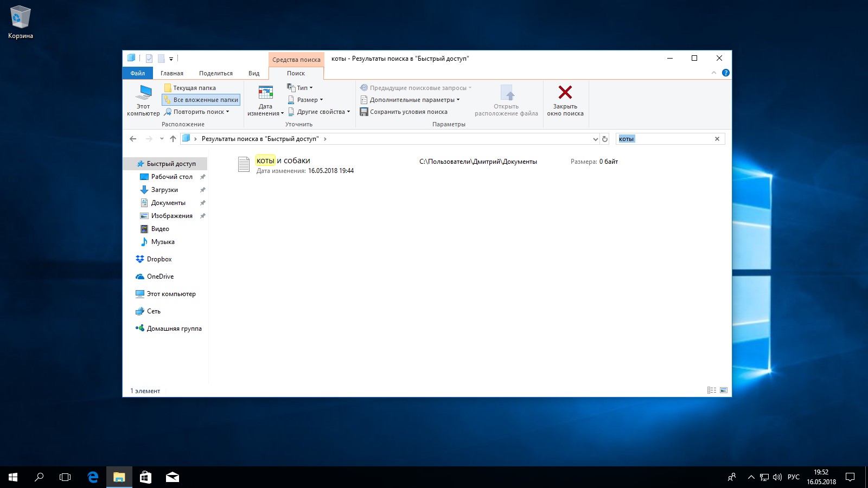
Task: Clear the search box text
Action: [717, 139]
